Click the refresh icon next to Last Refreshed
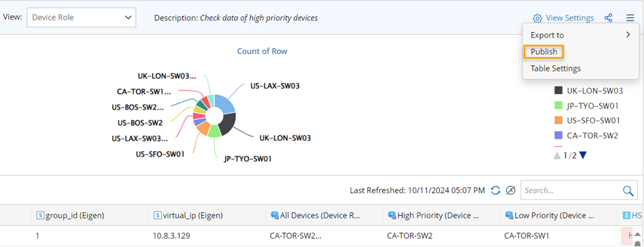644x247 pixels. point(496,191)
